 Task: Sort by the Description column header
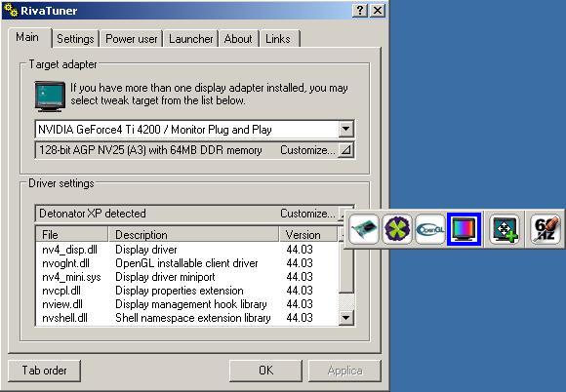coord(193,235)
